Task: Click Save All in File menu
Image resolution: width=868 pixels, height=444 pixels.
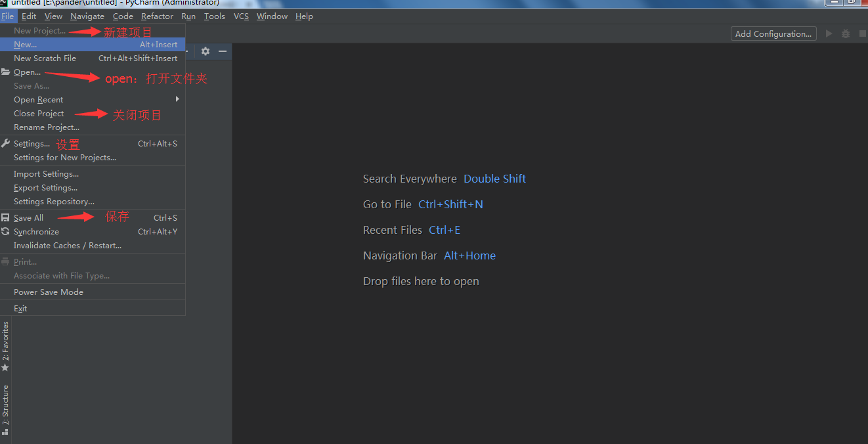Action: point(93,218)
